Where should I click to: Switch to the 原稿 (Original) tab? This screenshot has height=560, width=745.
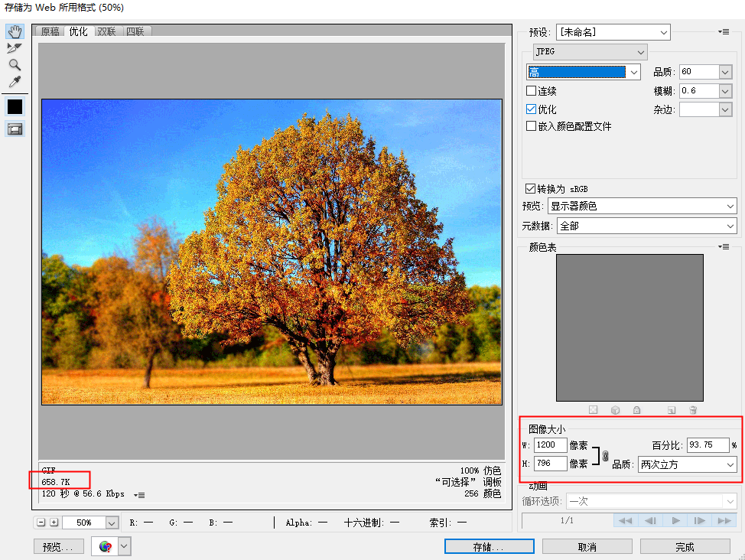point(50,31)
